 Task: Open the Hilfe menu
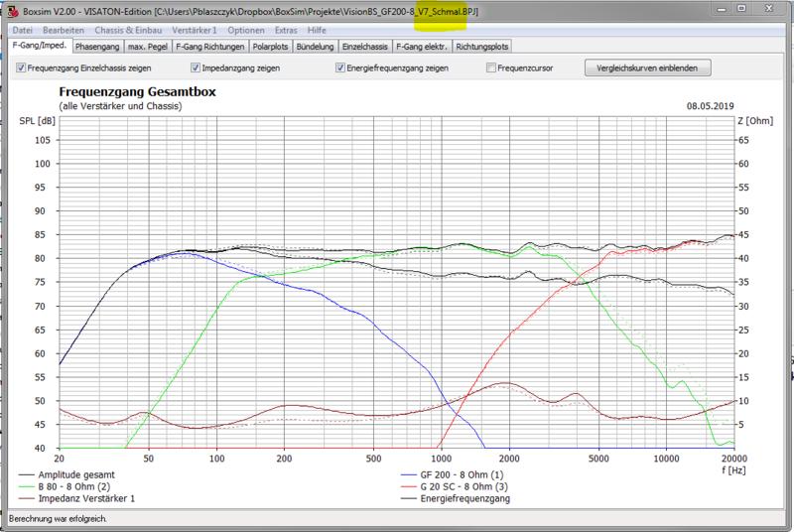(318, 31)
